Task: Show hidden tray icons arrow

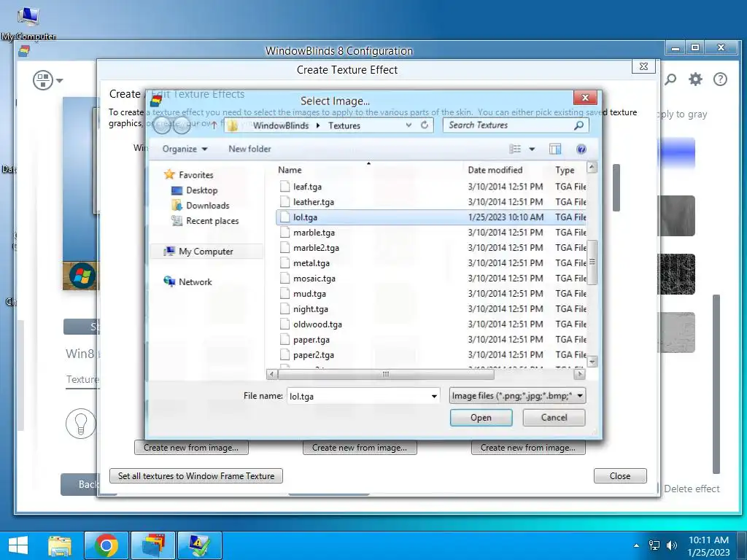Action: (636, 545)
